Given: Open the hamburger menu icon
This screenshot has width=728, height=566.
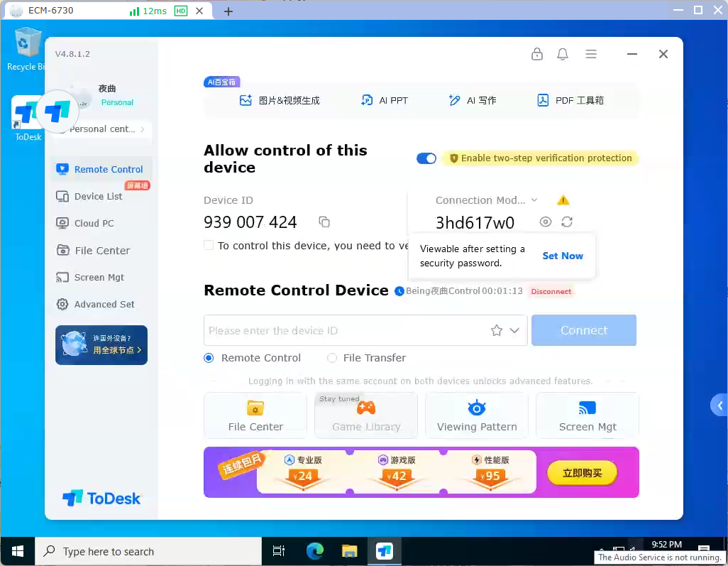Looking at the screenshot, I should pos(590,54).
